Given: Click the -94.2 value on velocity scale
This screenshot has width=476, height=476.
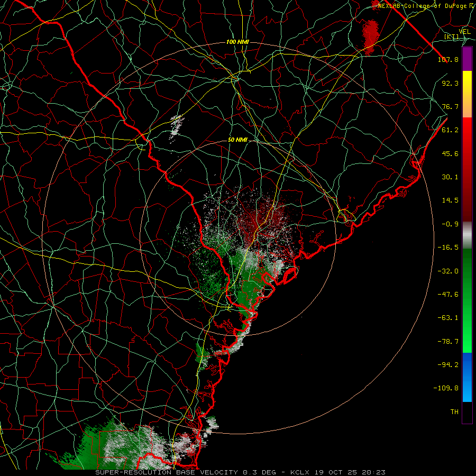Looking at the screenshot, I should pos(448,365).
